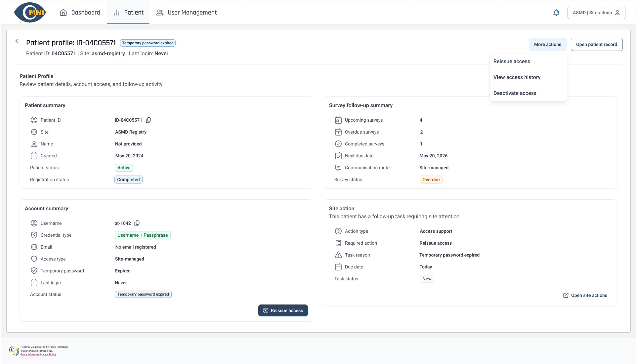637x364 pixels.
Task: Click the Credential type shield icon
Action: [34, 235]
